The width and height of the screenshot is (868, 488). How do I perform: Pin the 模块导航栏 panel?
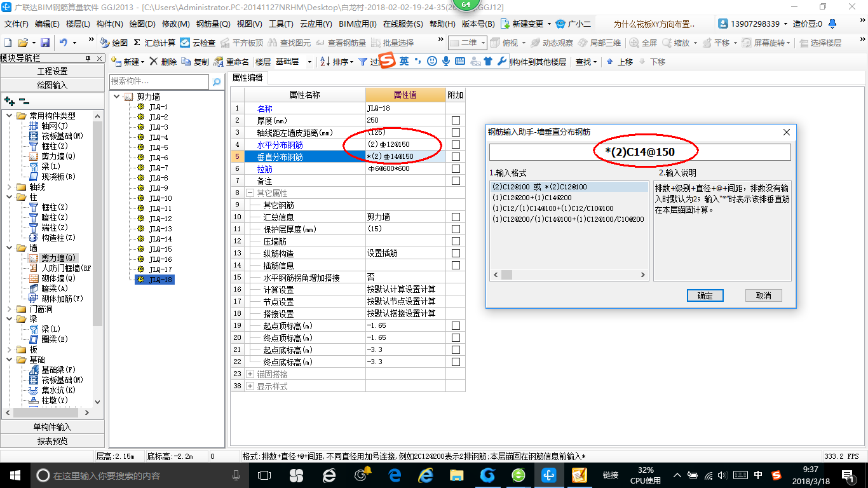[88, 58]
